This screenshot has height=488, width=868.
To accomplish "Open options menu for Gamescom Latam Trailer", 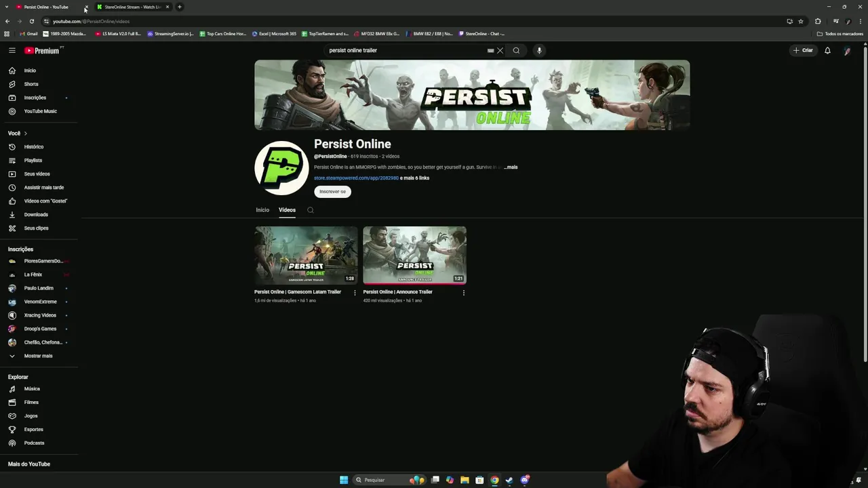I will coord(355,293).
